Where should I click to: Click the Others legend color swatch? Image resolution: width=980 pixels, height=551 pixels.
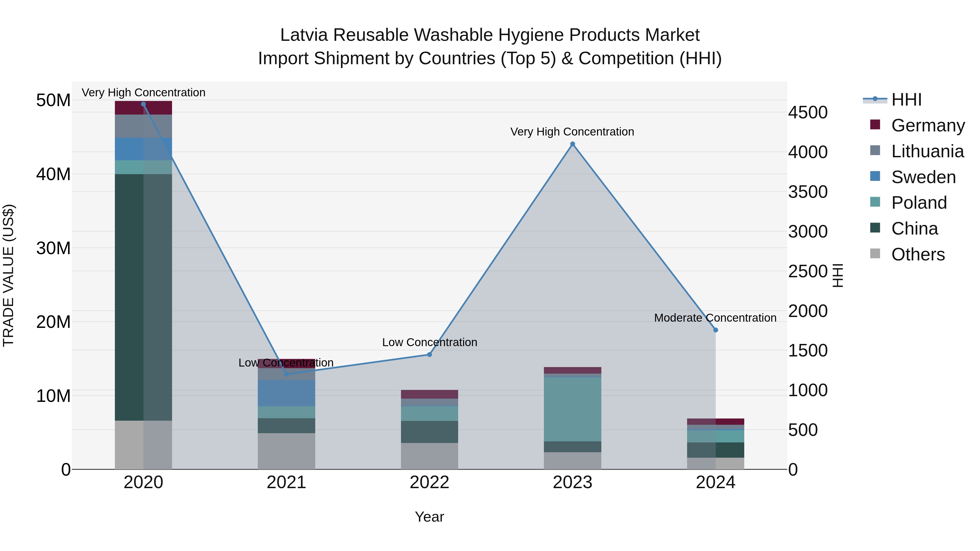(875, 254)
